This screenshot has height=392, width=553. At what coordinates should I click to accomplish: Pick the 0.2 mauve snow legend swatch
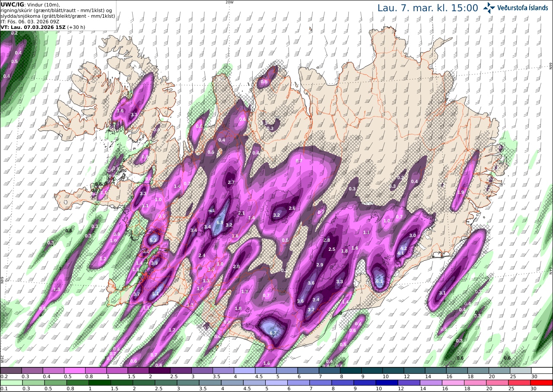click(11, 370)
